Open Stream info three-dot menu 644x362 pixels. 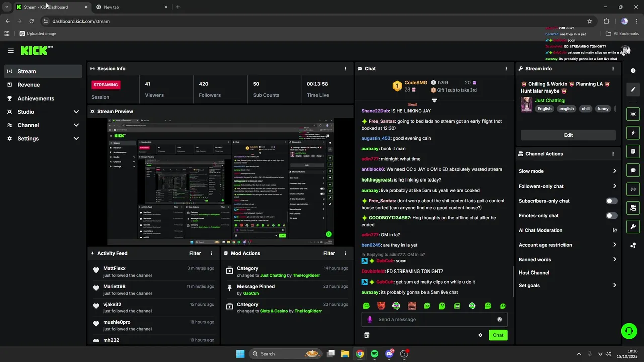click(613, 69)
